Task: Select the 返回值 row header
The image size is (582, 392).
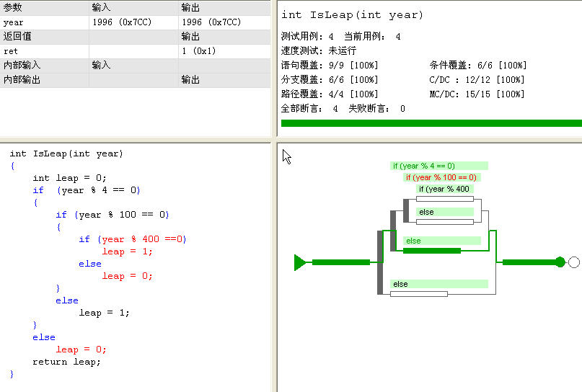Action: (43, 36)
